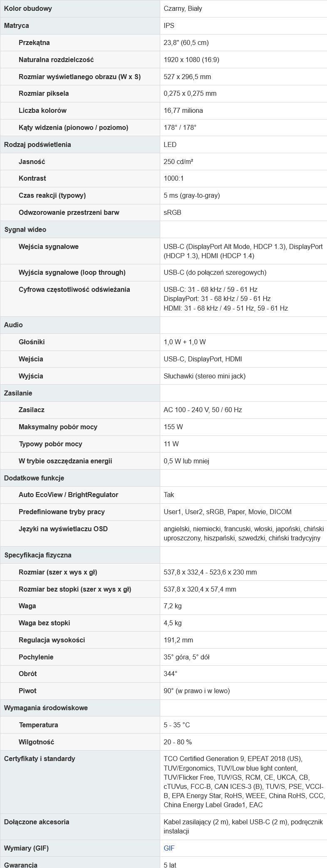Click the Regulacja wysokości row label

pyautogui.click(x=52, y=640)
